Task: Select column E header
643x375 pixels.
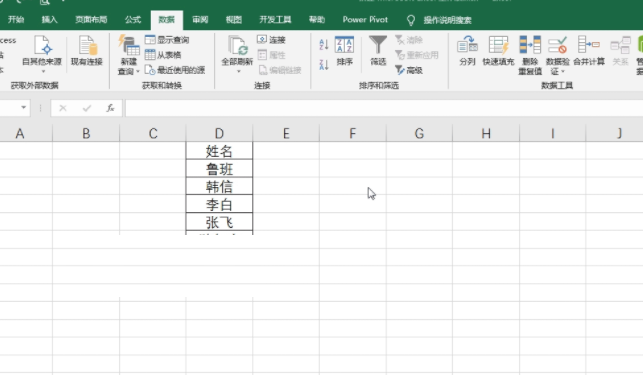Action: coord(286,133)
